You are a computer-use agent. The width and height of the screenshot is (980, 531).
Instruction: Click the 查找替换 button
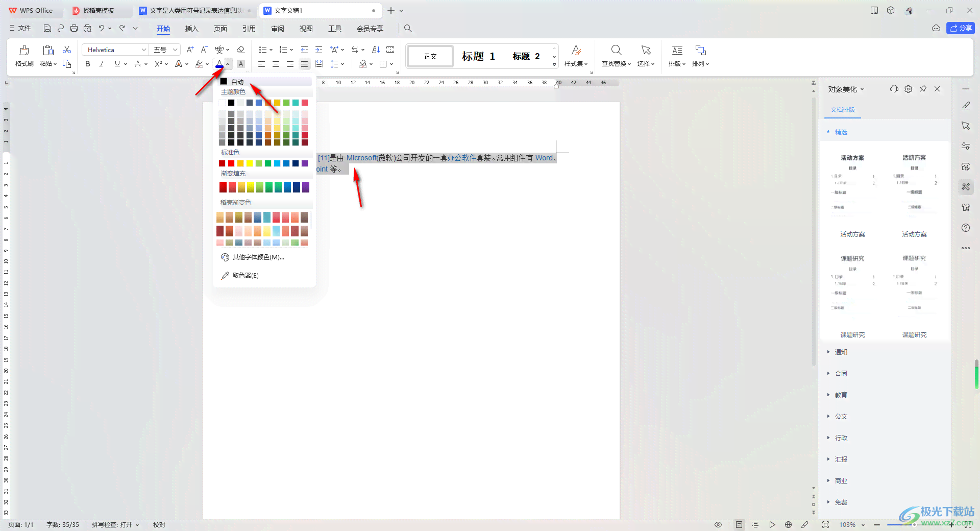coord(616,56)
